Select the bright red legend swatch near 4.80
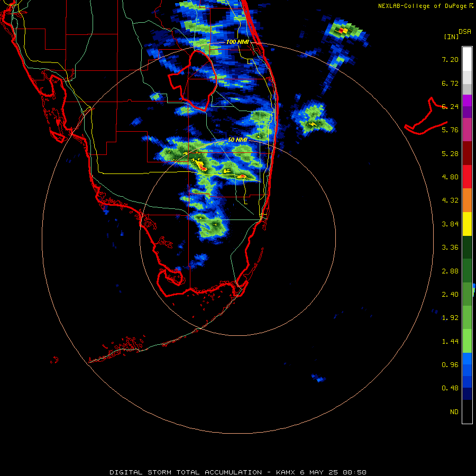 467,177
